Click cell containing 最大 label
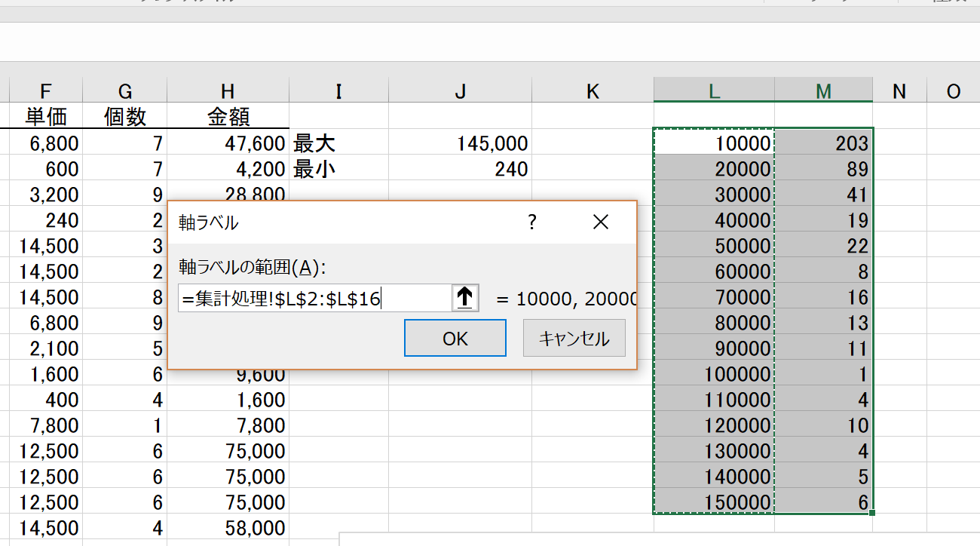 338,143
